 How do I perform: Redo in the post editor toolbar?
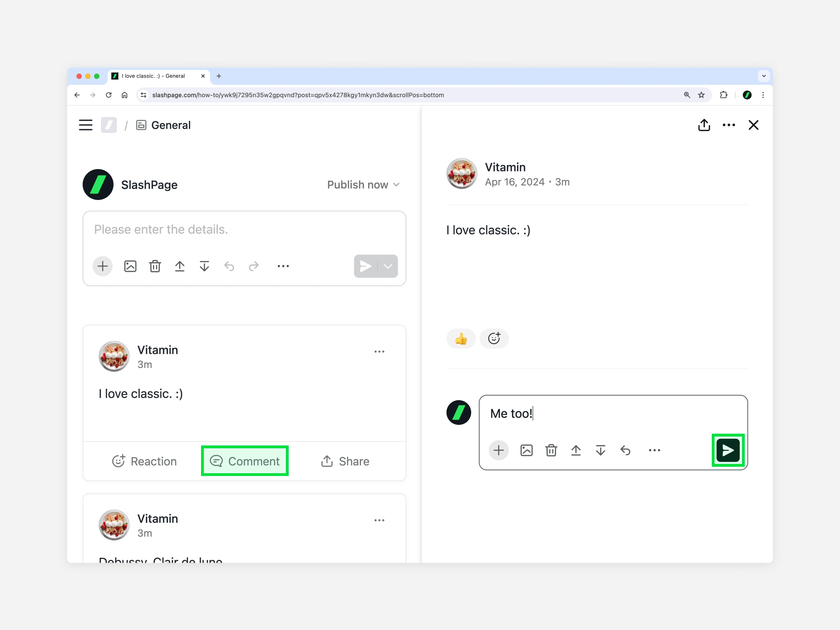pos(254,266)
